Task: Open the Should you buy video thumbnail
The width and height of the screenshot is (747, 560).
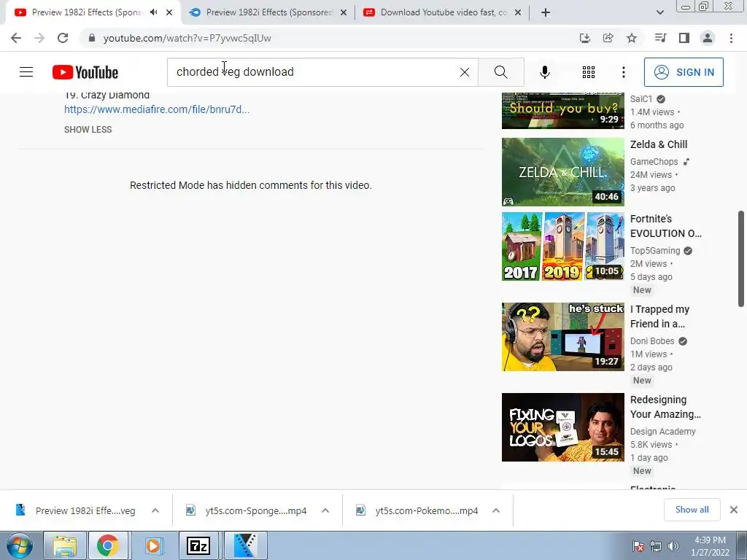Action: pos(562,111)
